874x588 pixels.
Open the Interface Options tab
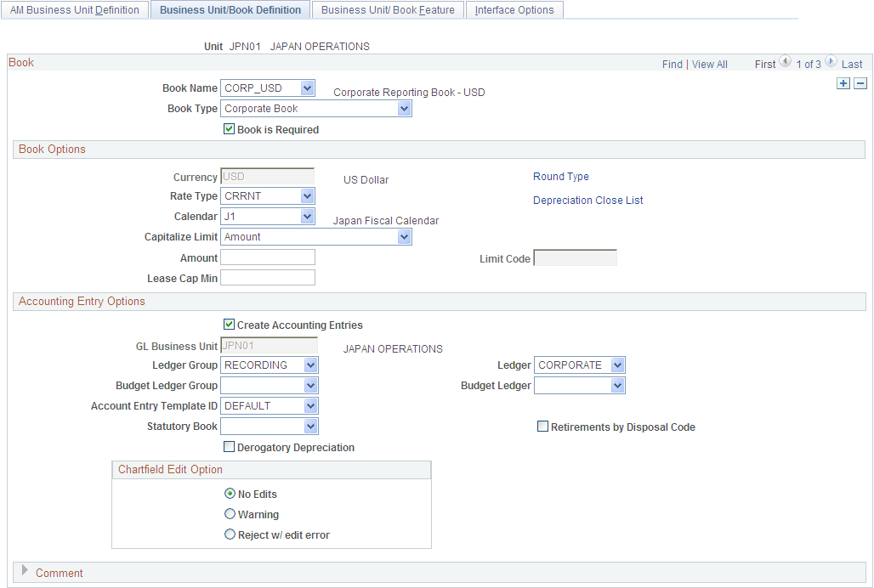pos(514,10)
